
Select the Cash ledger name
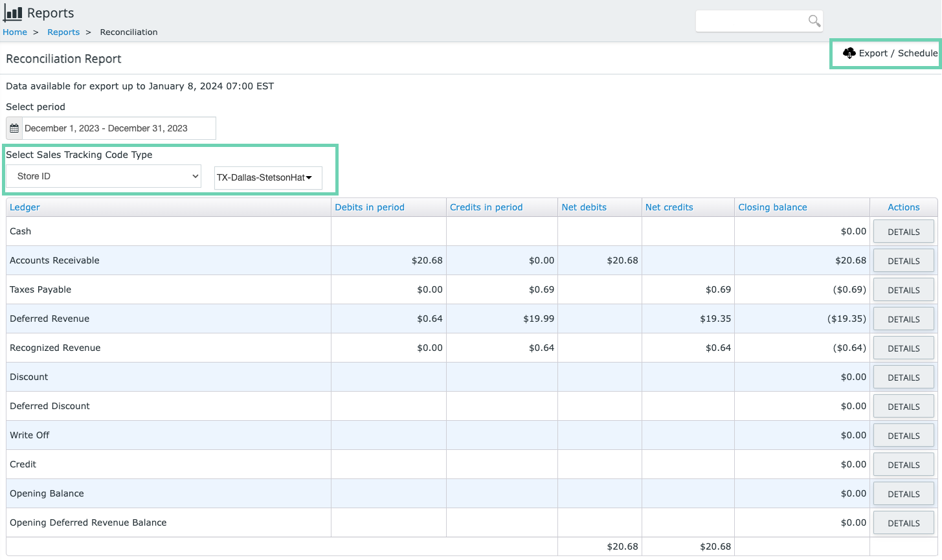point(20,231)
